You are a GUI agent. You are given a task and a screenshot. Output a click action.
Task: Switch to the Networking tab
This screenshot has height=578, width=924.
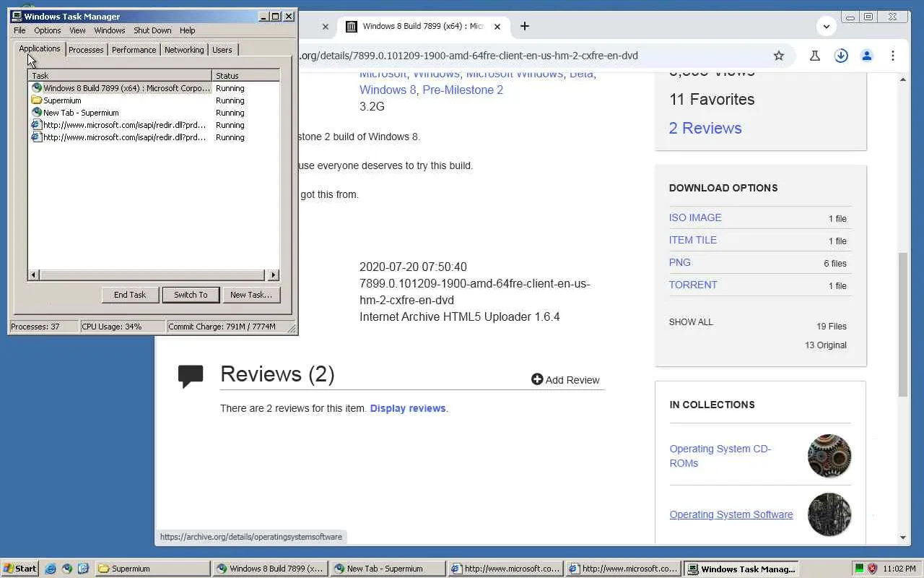tap(184, 50)
